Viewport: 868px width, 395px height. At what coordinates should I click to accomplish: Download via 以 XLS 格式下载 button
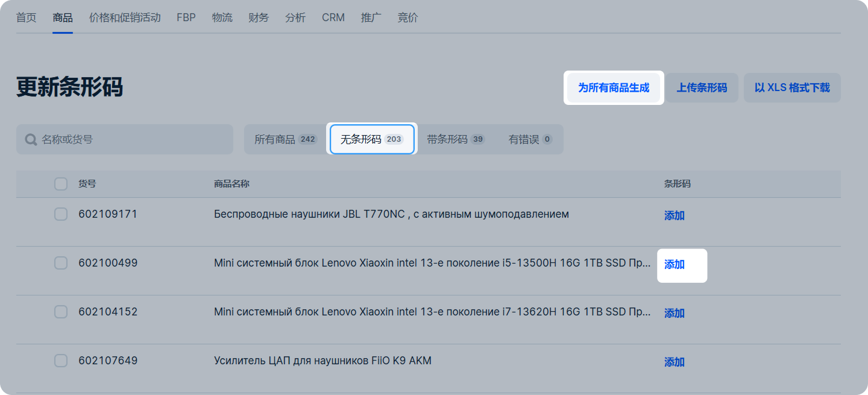tap(792, 88)
